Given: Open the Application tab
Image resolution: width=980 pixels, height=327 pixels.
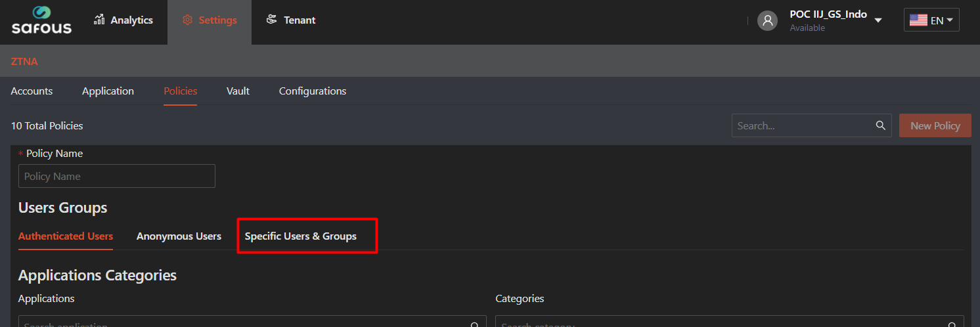Looking at the screenshot, I should tap(108, 91).
